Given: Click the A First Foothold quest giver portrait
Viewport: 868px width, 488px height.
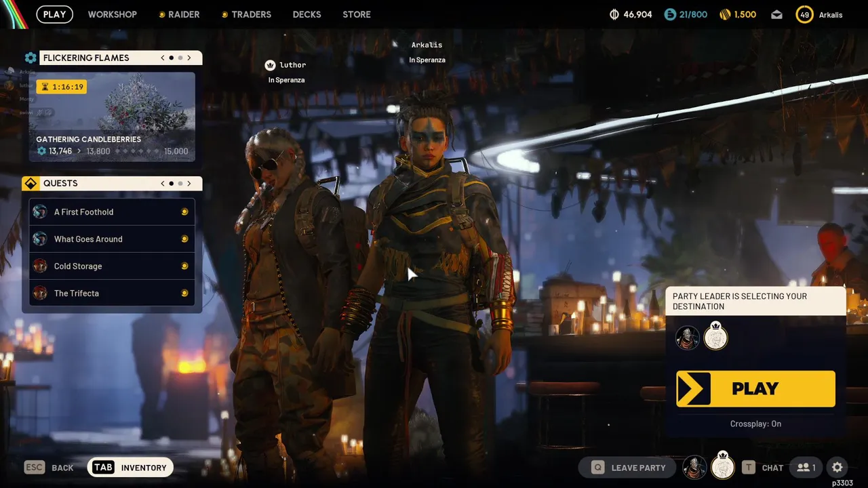Looking at the screenshot, I should (40, 212).
